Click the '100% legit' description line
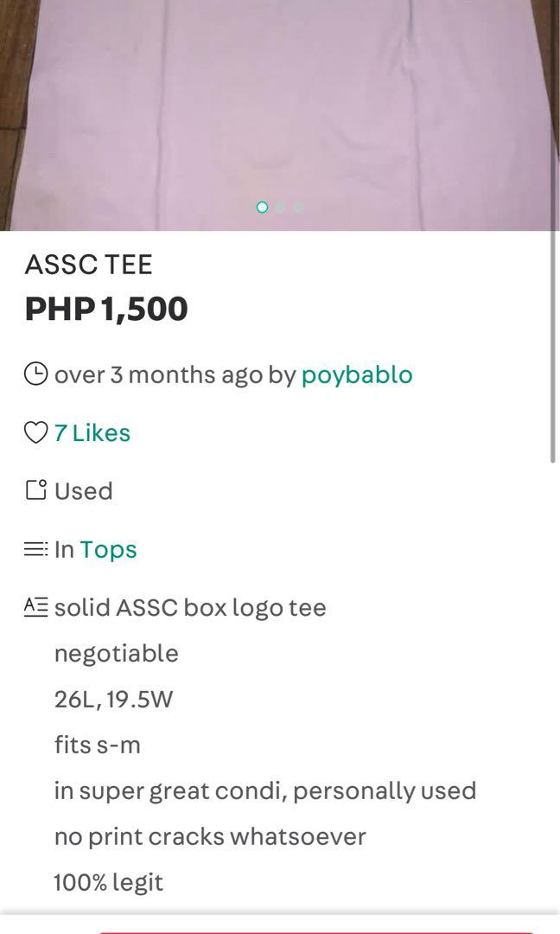The width and height of the screenshot is (560, 934). (108, 883)
